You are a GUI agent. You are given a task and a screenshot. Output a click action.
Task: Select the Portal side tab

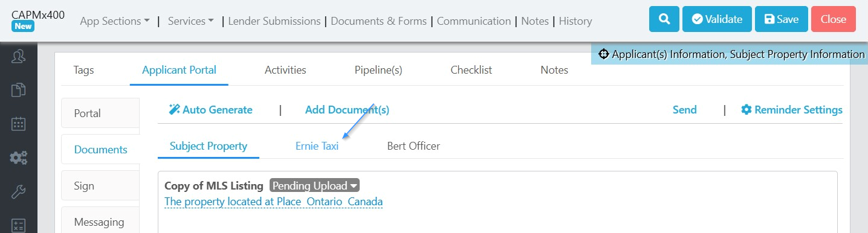(x=100, y=113)
